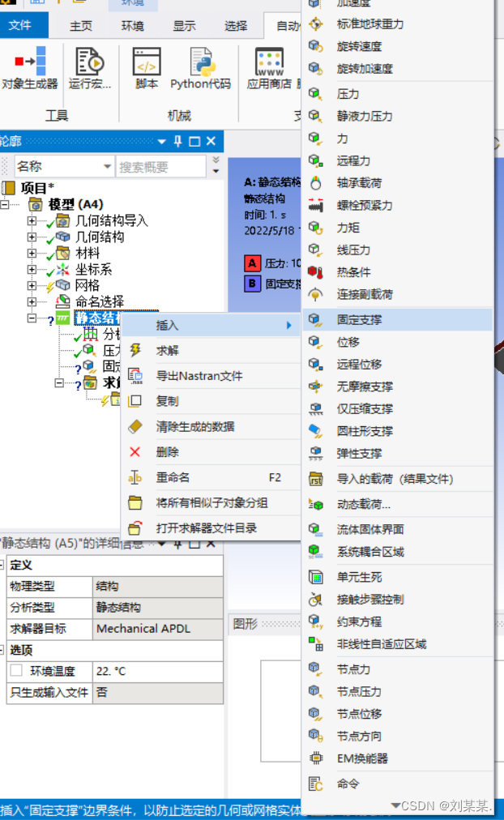Insert 螺栓预紧力 load
504x820 pixels.
coord(398,206)
